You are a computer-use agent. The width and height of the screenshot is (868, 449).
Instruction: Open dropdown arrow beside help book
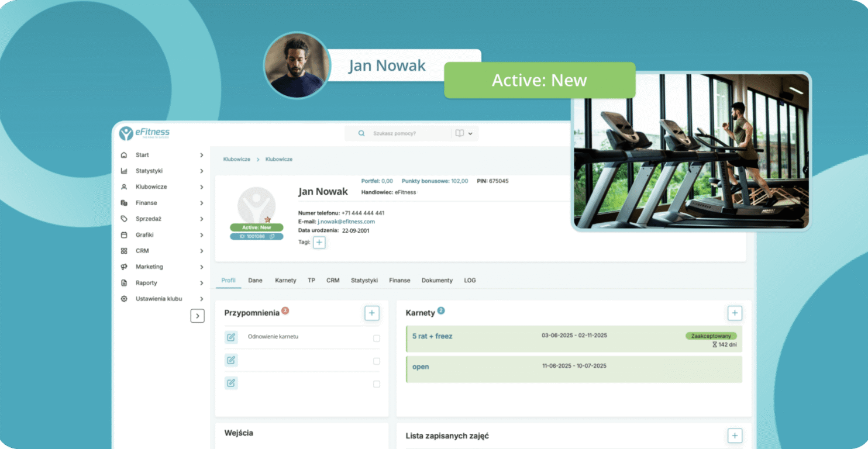click(470, 134)
